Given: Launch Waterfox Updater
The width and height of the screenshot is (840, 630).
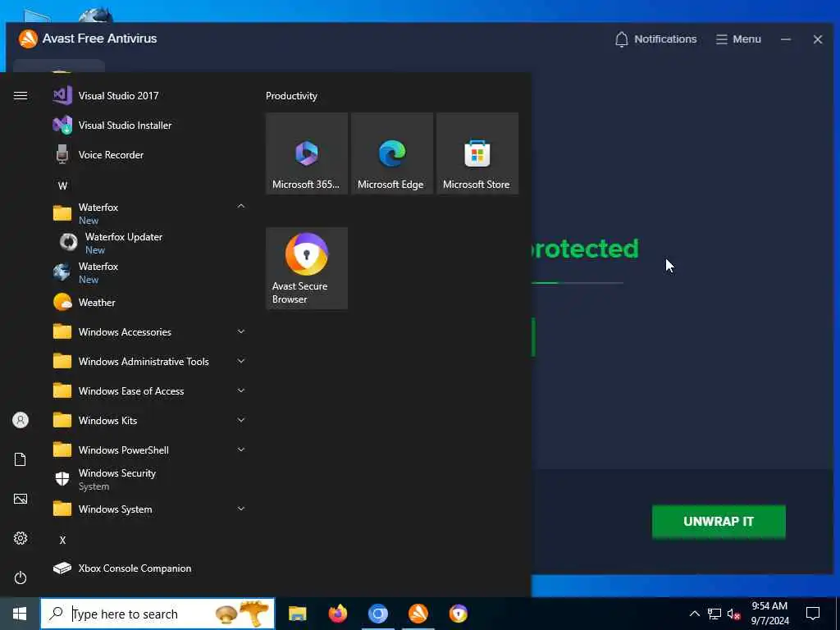Looking at the screenshot, I should coord(148,243).
